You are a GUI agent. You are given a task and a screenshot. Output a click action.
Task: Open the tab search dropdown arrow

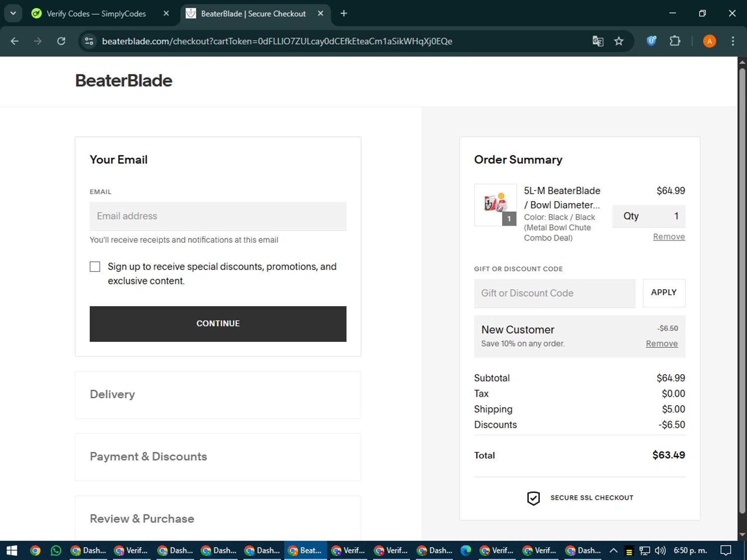click(x=13, y=13)
